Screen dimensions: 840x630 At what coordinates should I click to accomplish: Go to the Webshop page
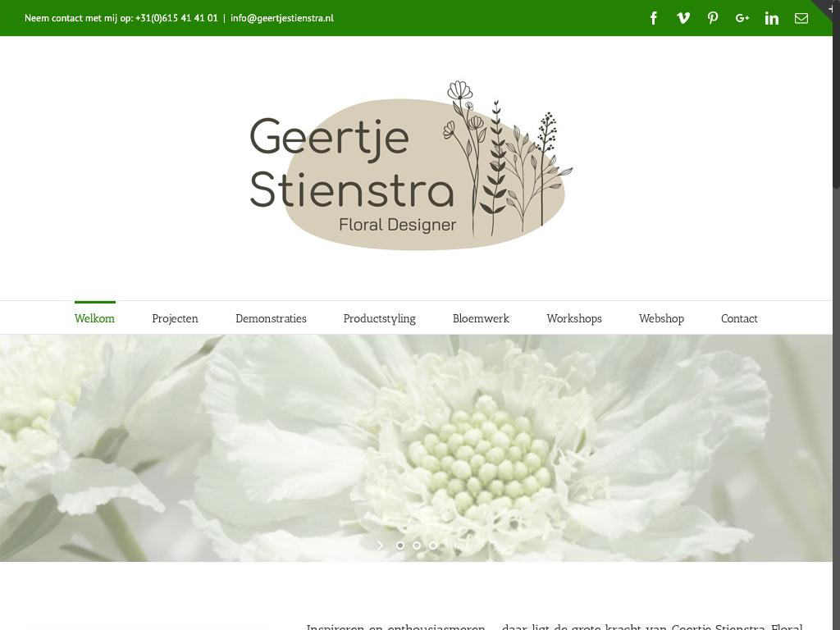pyautogui.click(x=661, y=318)
